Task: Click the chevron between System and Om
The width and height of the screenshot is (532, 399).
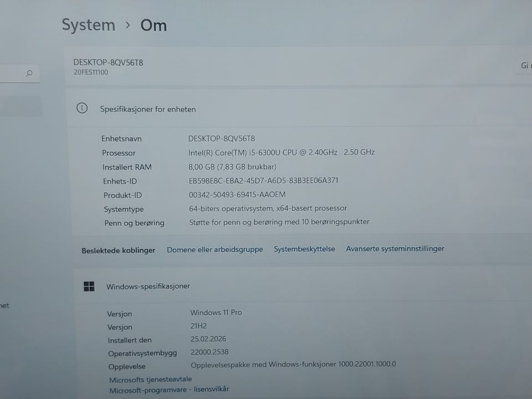Action: point(127,25)
